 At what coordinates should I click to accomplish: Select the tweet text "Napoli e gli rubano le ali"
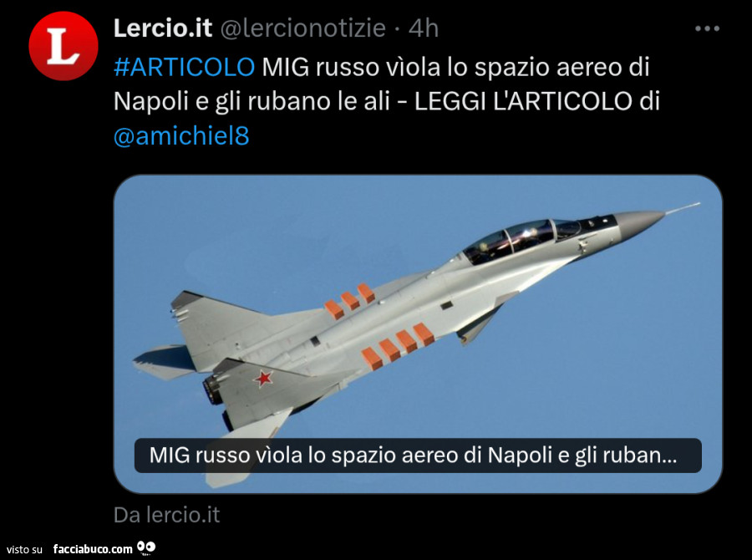point(252,101)
